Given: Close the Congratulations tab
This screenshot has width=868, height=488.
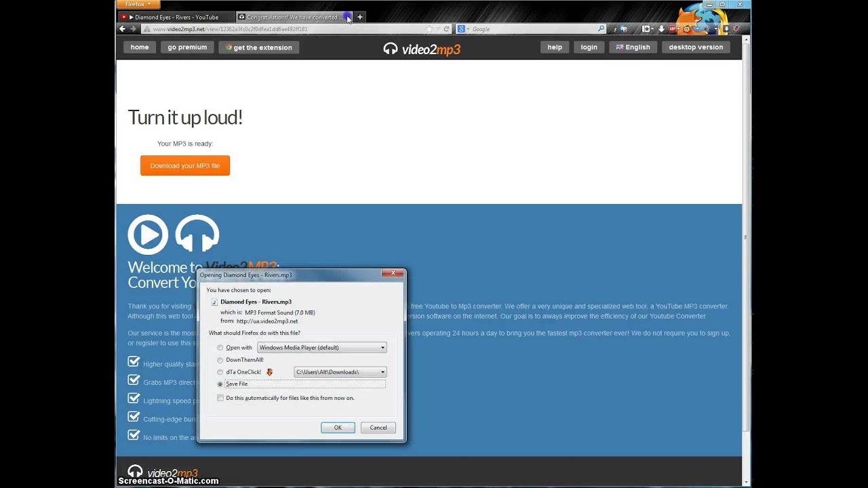Looking at the screenshot, I should click(349, 18).
